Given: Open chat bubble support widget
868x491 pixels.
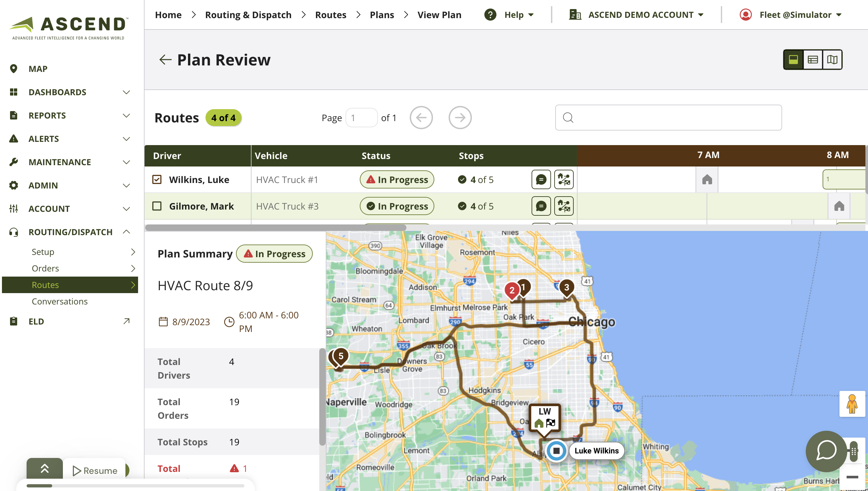Looking at the screenshot, I should pyautogui.click(x=826, y=451).
